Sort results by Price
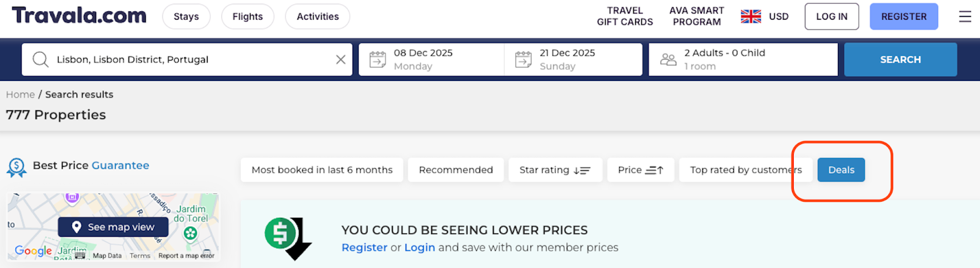Image resolution: width=980 pixels, height=268 pixels. tap(640, 170)
